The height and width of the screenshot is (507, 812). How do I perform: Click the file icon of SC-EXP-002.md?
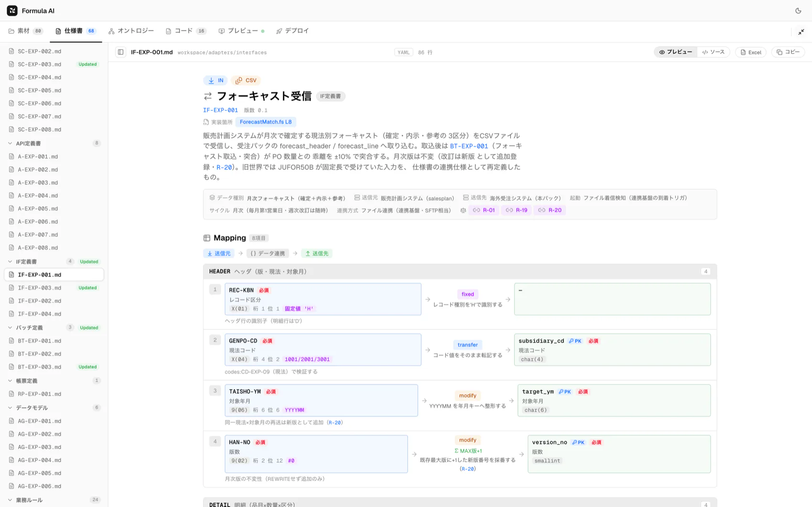(x=11, y=51)
